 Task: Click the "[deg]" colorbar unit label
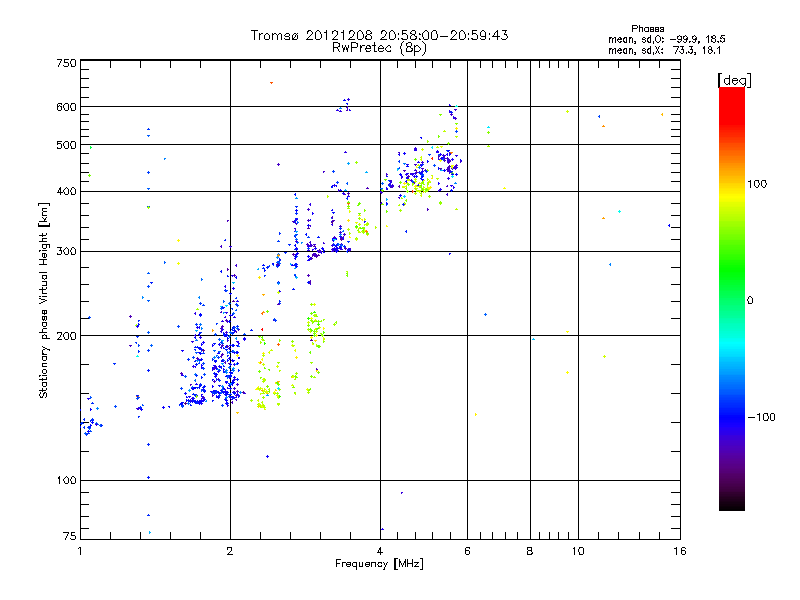734,80
